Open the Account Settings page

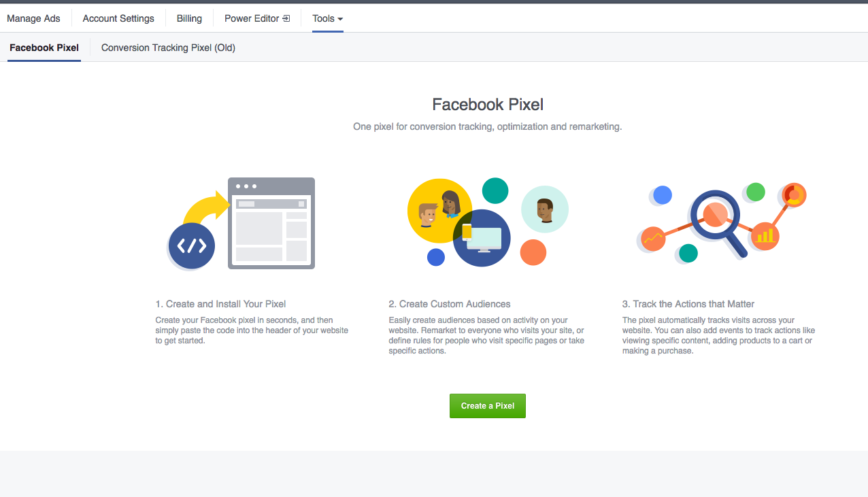118,18
